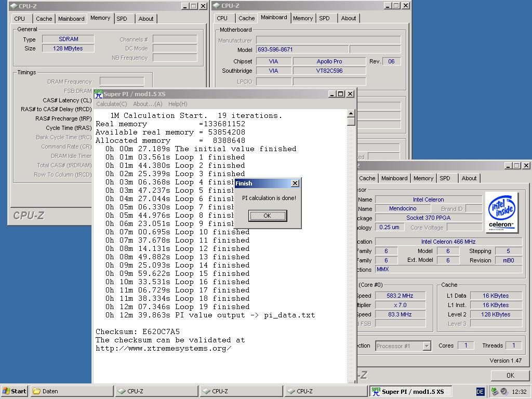The image size is (532, 399).
Task: Click the Chipset field Apollo Pro
Action: [x=329, y=61]
